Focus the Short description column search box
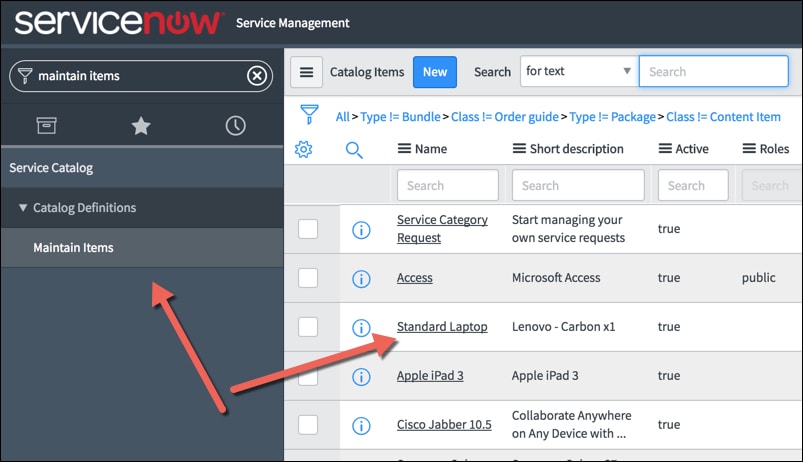 pyautogui.click(x=578, y=185)
